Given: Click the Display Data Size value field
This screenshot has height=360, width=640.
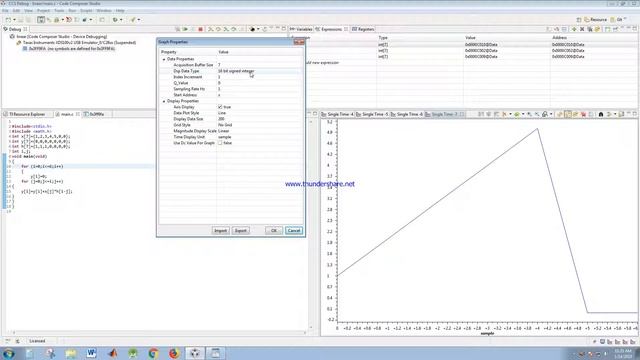Looking at the screenshot, I should pyautogui.click(x=260, y=119).
